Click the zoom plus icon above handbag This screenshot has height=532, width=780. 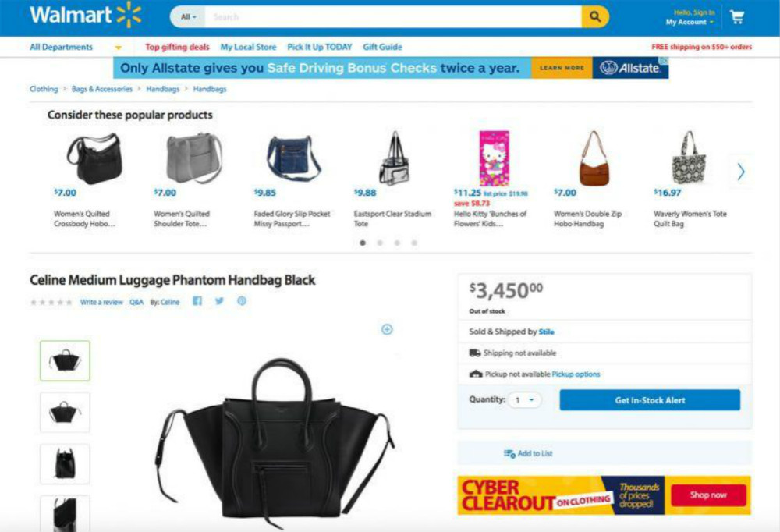point(387,329)
